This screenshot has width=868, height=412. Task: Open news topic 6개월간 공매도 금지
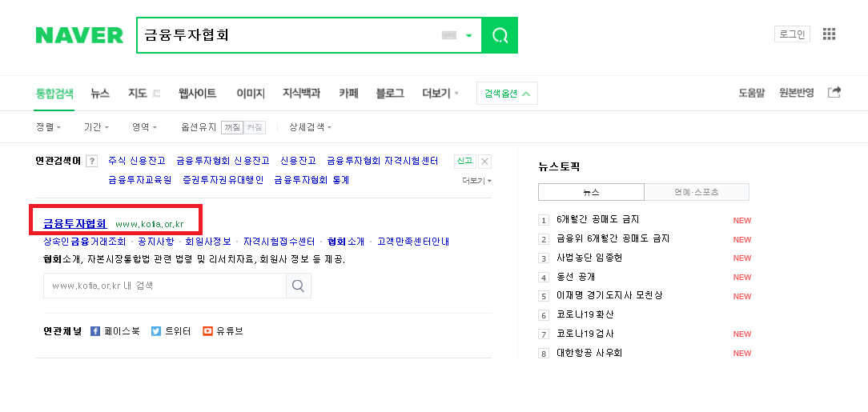[598, 219]
